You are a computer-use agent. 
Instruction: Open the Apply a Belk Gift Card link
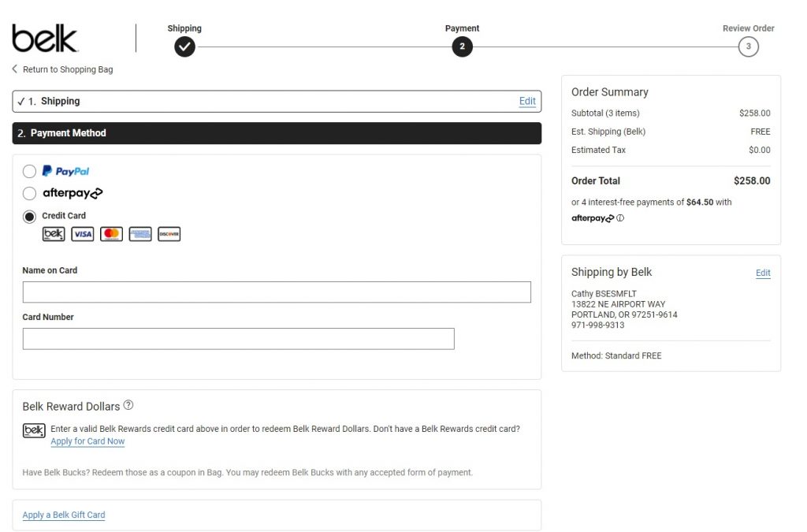[x=64, y=515]
